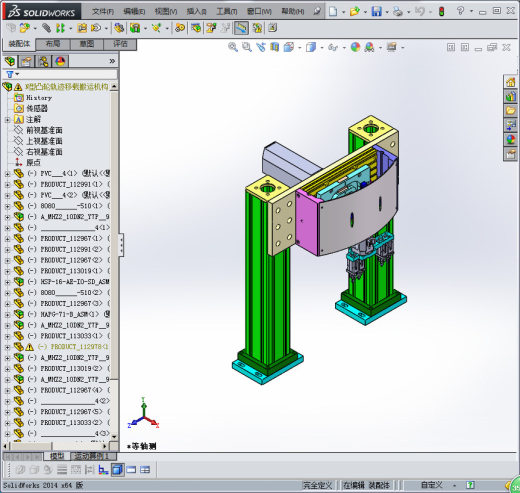The height and width of the screenshot is (493, 520).
Task: Click the SolidWorks Resources home icon
Action: pos(510,82)
